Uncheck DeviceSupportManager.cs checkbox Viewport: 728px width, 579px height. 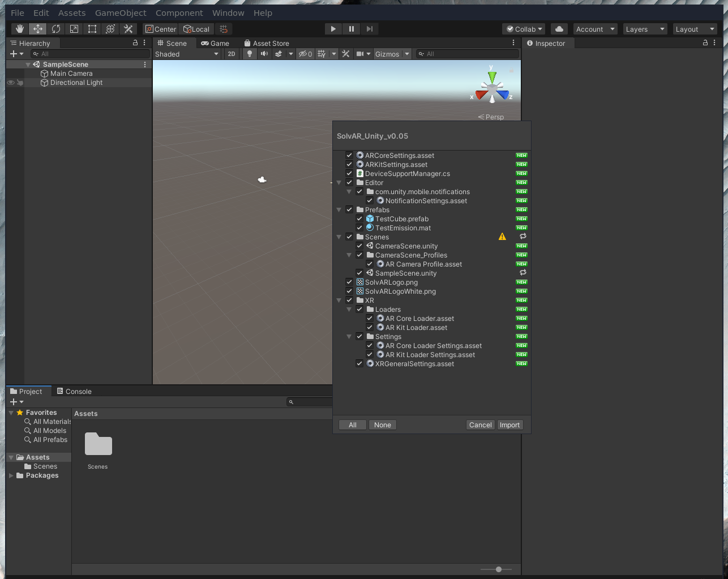[349, 173]
